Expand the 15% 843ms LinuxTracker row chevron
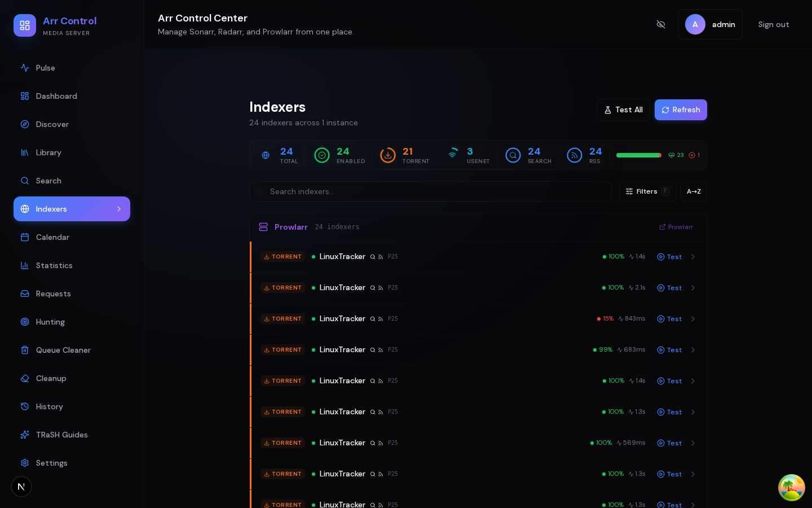 693,319
